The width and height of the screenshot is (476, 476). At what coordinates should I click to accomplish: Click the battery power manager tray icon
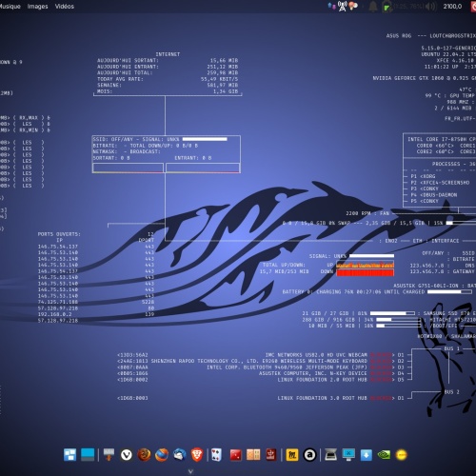387,7
